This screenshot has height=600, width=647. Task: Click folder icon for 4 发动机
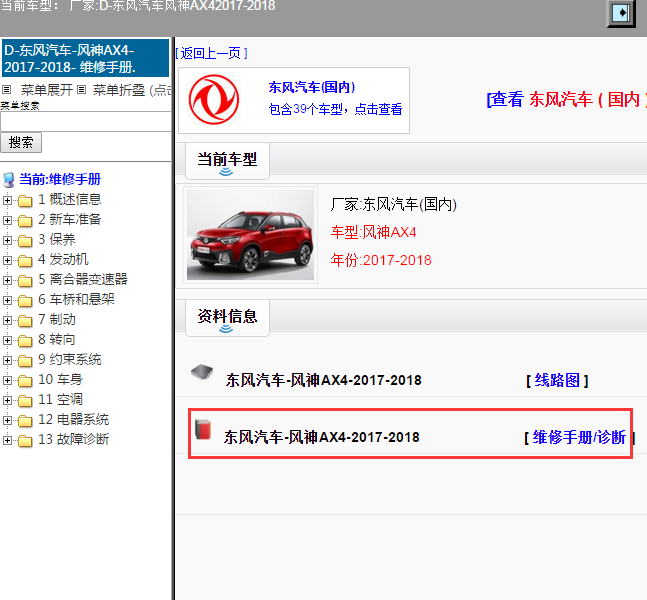click(25, 261)
